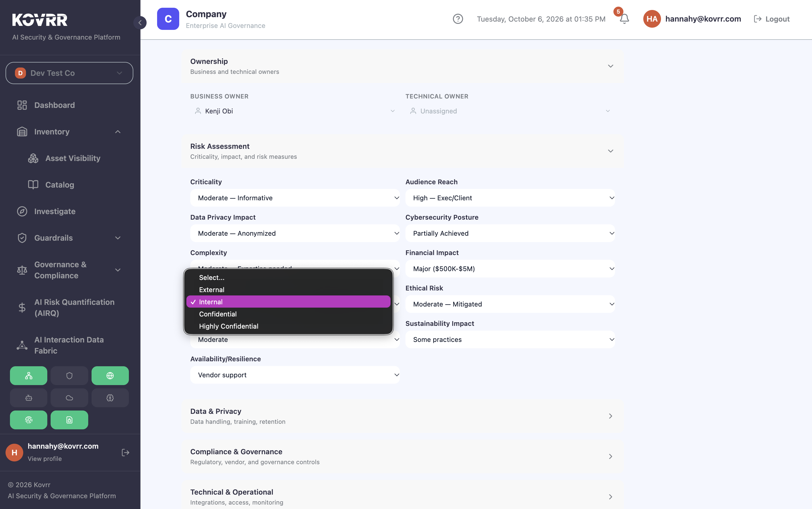Choose the Select... placeholder option

(288, 278)
